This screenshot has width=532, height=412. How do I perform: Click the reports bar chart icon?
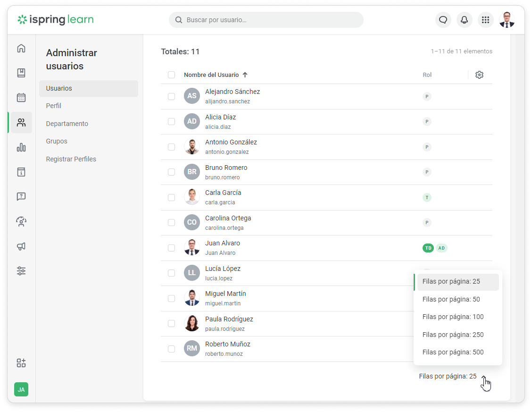pyautogui.click(x=21, y=147)
